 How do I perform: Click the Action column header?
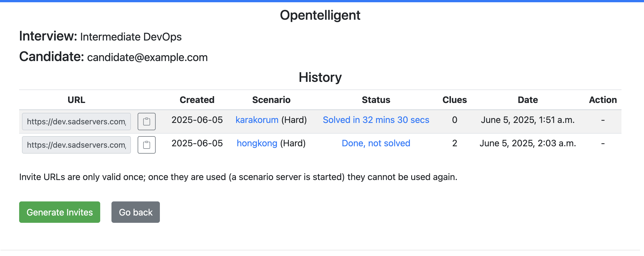(x=603, y=100)
